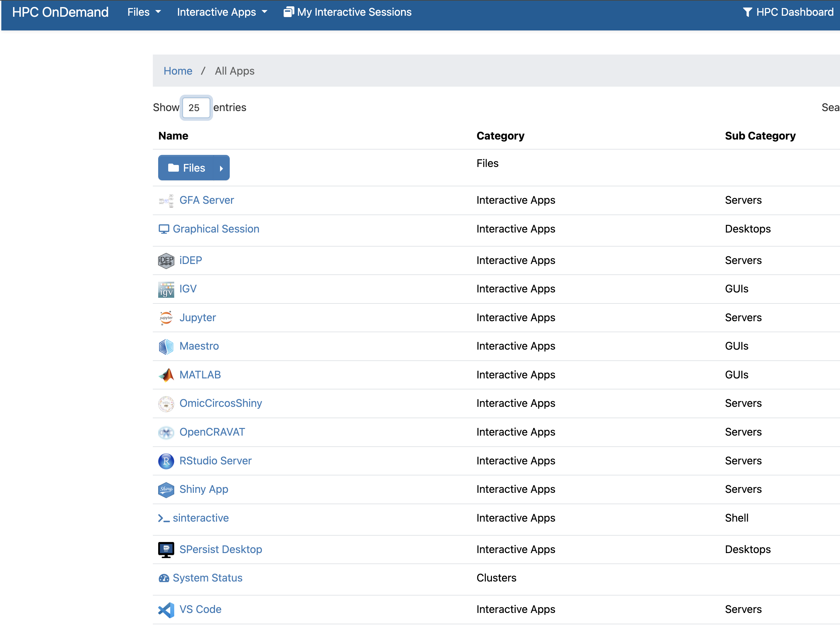This screenshot has height=627, width=840.
Task: Click the HPC OnDemand brand title
Action: click(x=60, y=12)
